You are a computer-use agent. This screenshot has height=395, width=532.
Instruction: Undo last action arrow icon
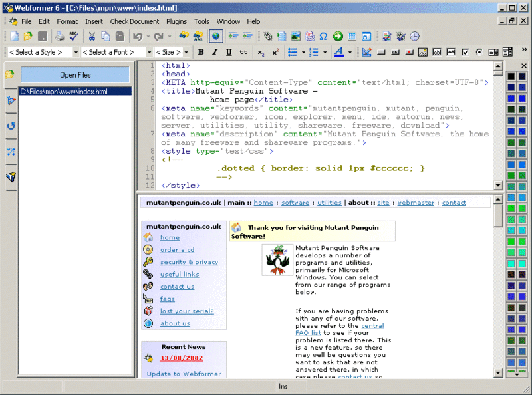(x=138, y=36)
